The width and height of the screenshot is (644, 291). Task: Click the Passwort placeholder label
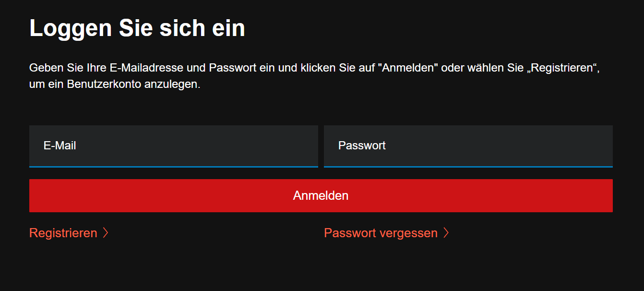(x=362, y=145)
